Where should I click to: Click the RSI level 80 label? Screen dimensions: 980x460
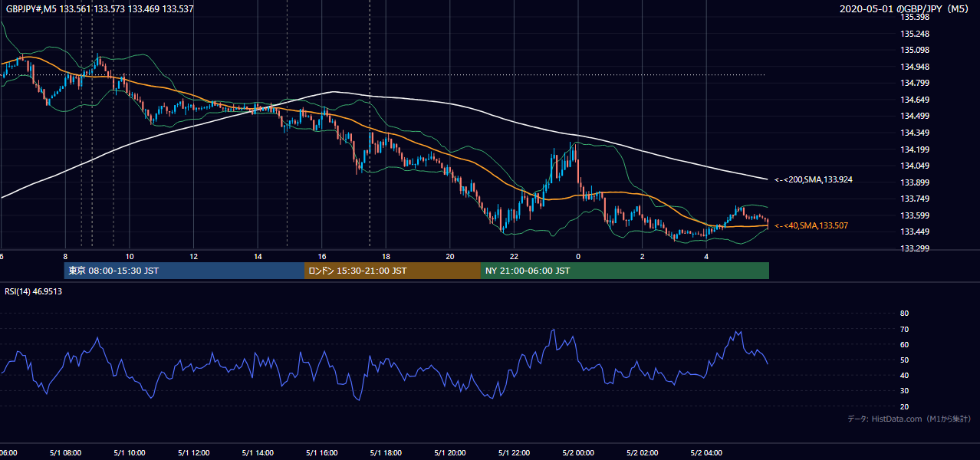point(904,314)
